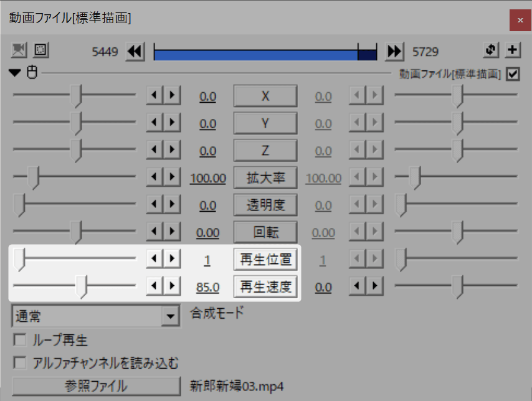Open the X coordinate animation settings button
This screenshot has height=401, width=532.
click(x=265, y=96)
